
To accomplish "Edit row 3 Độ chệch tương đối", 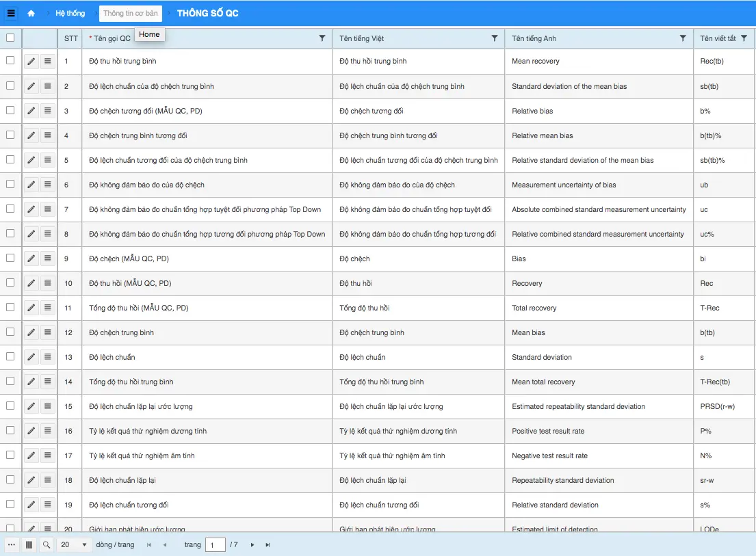I will tap(31, 111).
